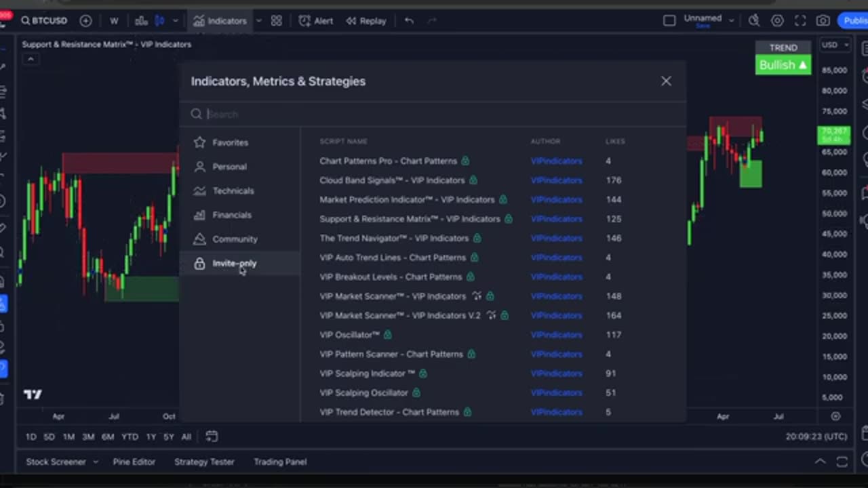Image resolution: width=868 pixels, height=488 pixels.
Task: Add VIP Trend Detector script
Action: (389, 412)
